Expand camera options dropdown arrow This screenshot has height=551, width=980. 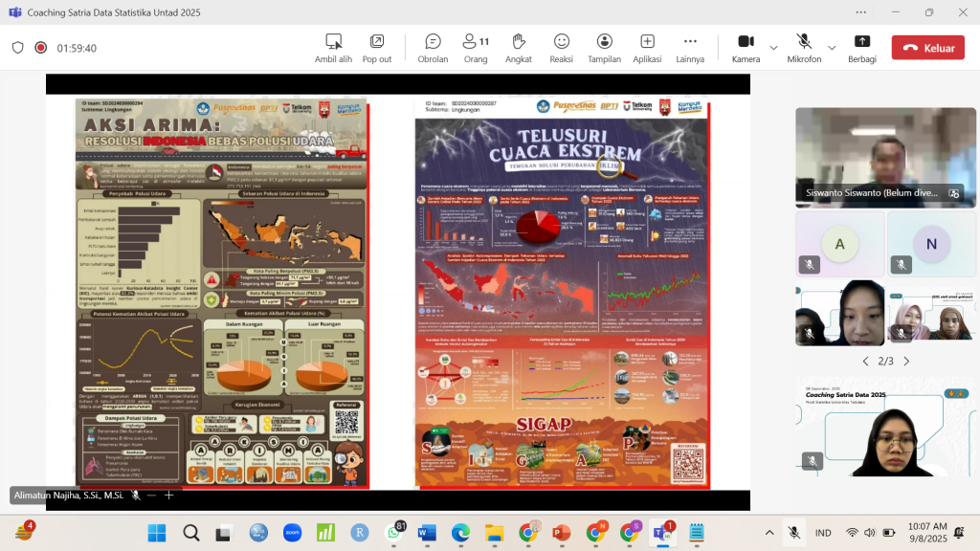click(773, 47)
